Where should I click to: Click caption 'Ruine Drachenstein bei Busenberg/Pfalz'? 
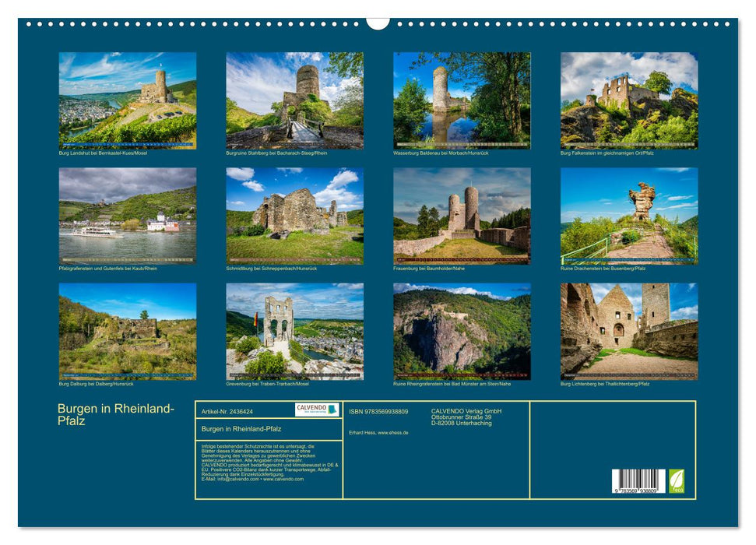click(x=603, y=269)
